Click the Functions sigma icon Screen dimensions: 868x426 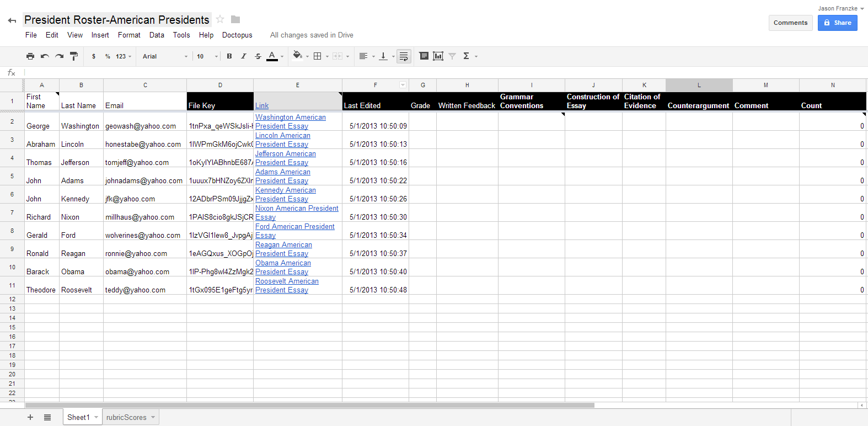point(467,56)
